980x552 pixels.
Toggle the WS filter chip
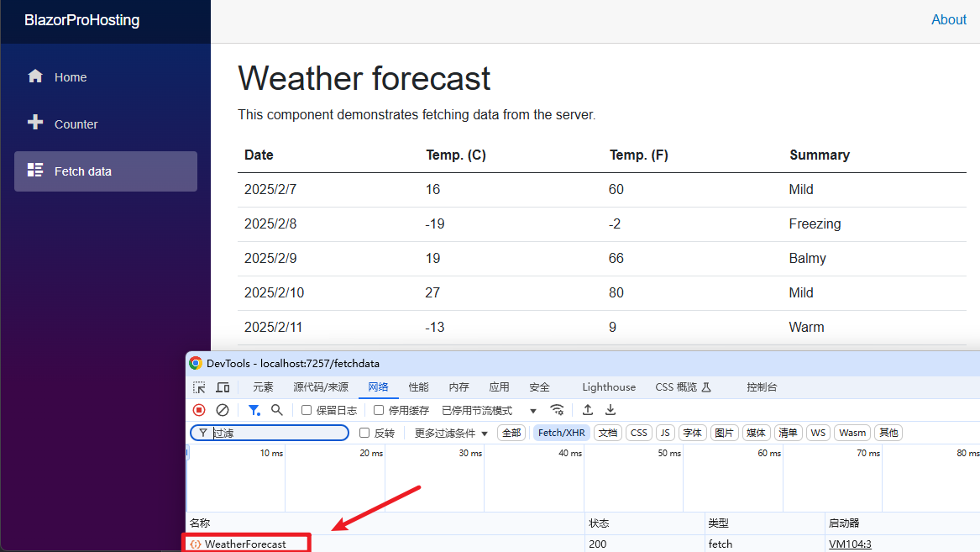click(818, 433)
